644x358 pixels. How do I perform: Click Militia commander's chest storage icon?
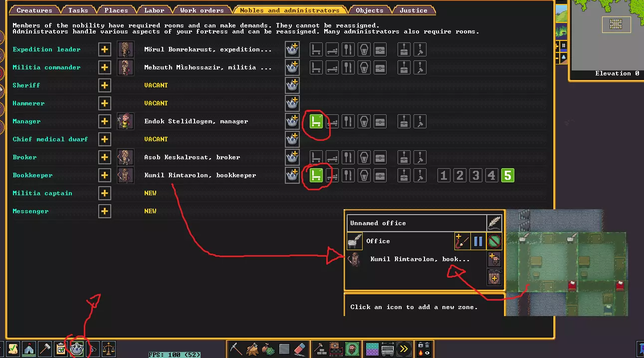click(380, 67)
